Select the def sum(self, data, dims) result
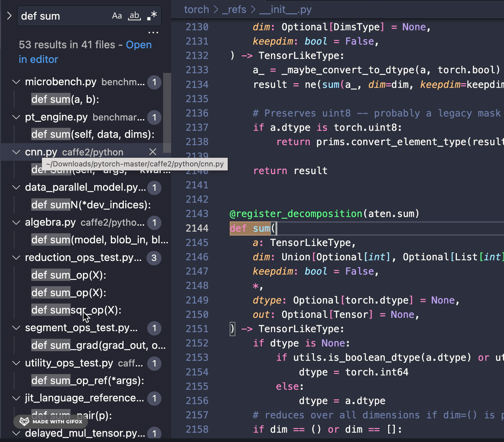 (93, 134)
